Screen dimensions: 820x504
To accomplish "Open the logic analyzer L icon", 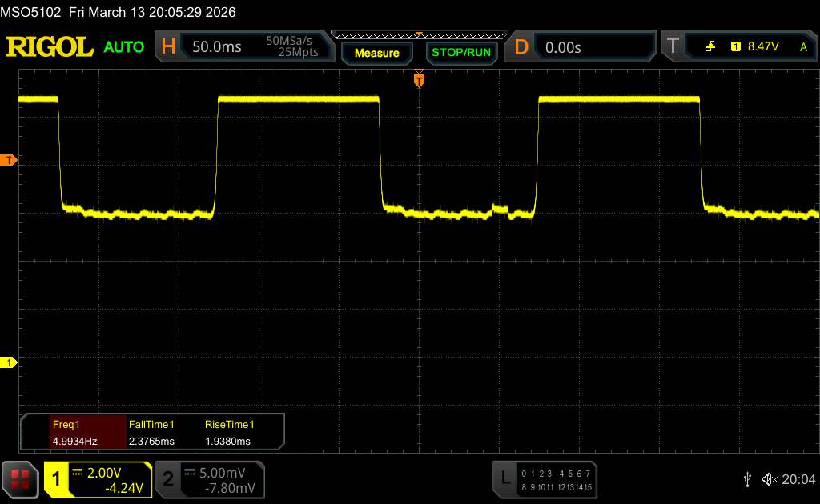I will pos(505,478).
